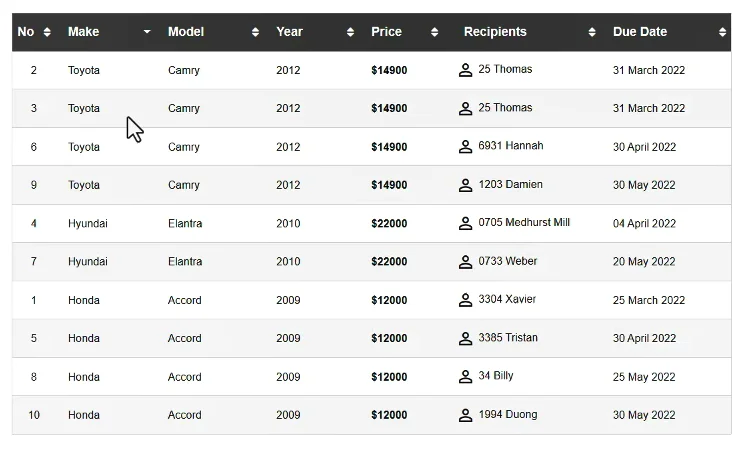Click the Model column header label
The height and width of the screenshot is (451, 747).
pyautogui.click(x=186, y=32)
